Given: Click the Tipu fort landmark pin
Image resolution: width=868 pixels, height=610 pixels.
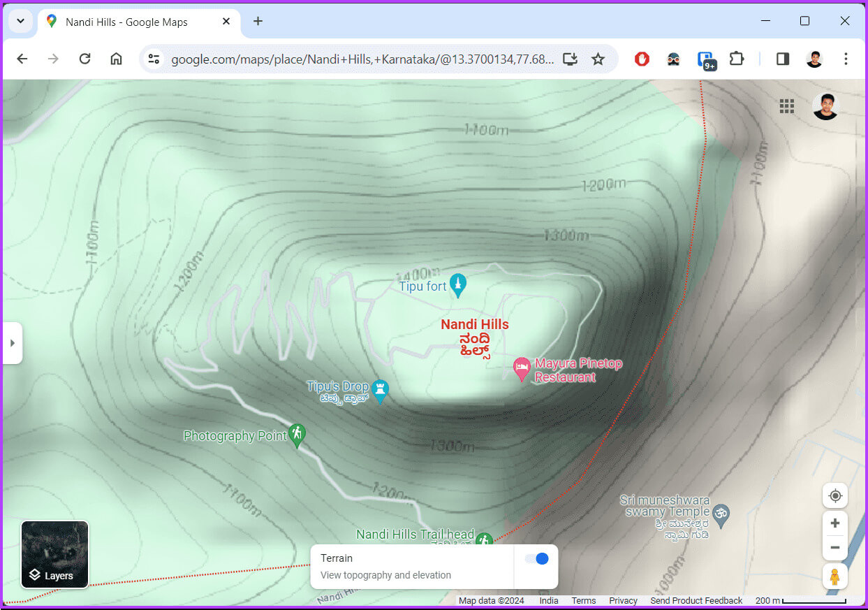Looking at the screenshot, I should [458, 285].
